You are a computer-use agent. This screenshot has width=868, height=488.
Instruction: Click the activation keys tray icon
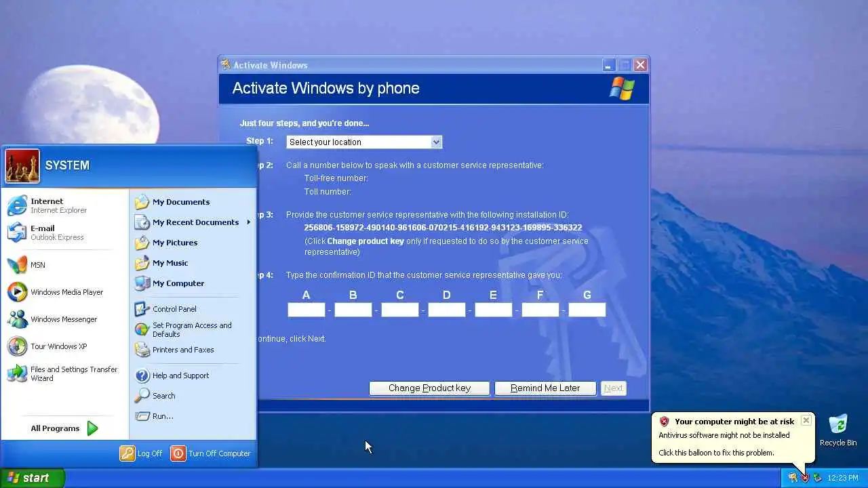793,478
